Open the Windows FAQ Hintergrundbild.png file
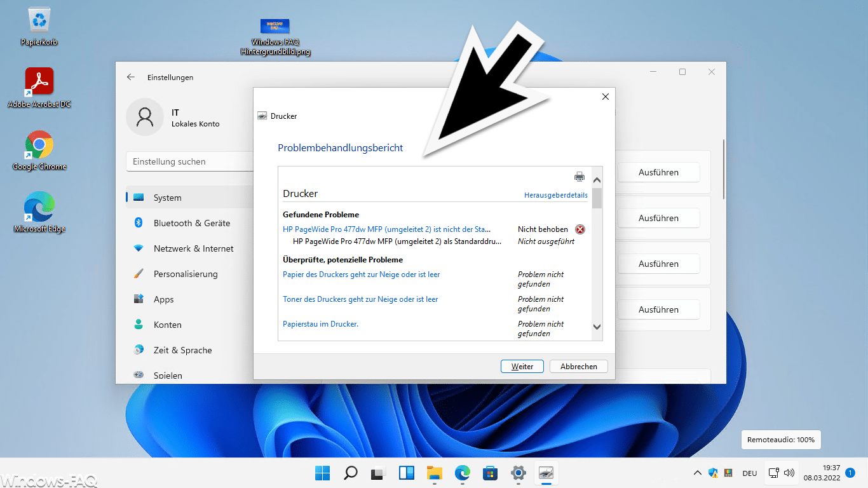 click(x=275, y=37)
